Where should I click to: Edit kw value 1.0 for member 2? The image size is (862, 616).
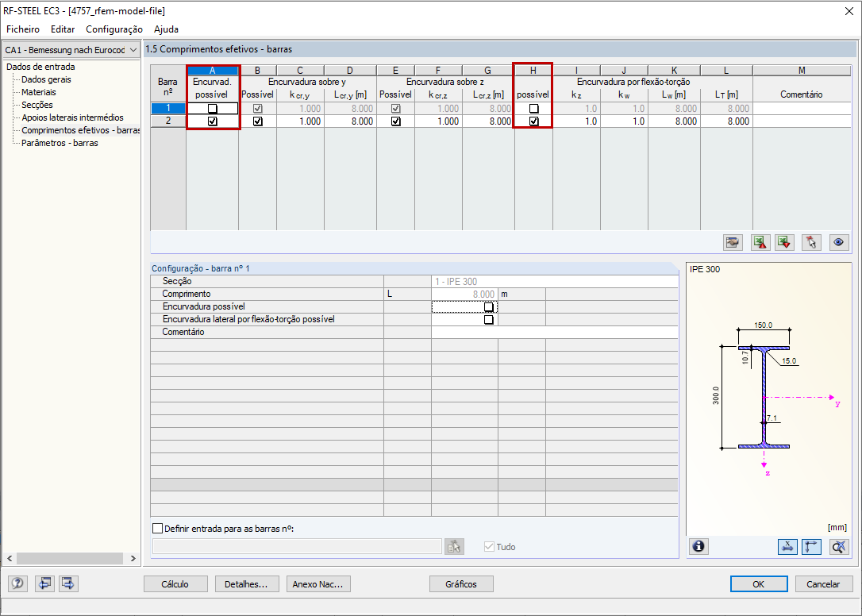pos(625,121)
